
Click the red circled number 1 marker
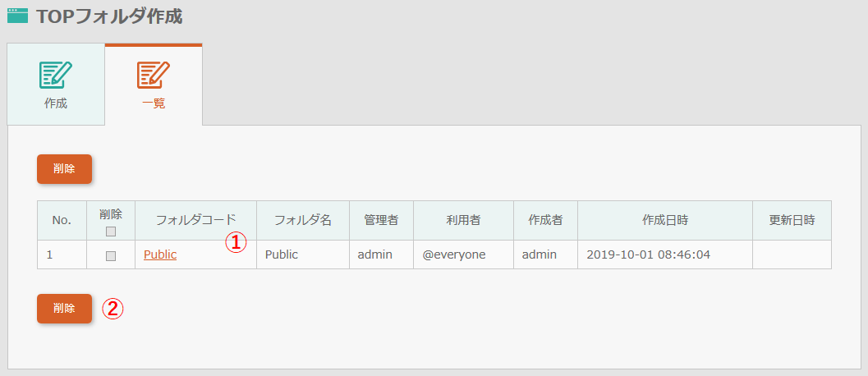tap(235, 242)
